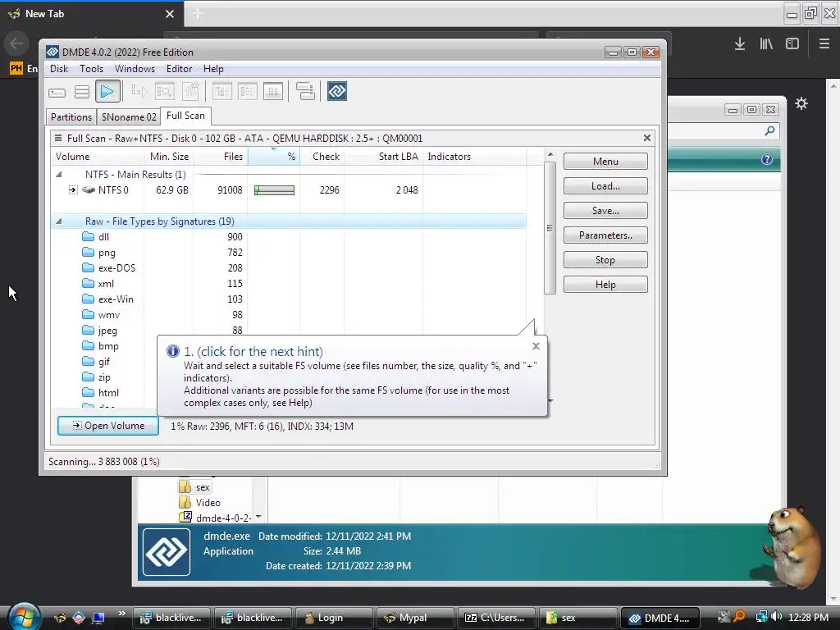840x630 pixels.
Task: Select the xml folder icon
Action: tap(89, 283)
